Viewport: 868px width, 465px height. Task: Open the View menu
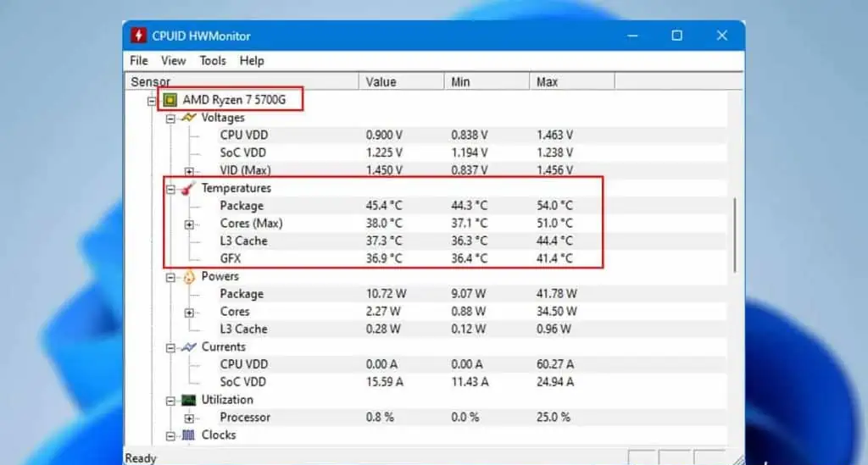click(x=173, y=61)
